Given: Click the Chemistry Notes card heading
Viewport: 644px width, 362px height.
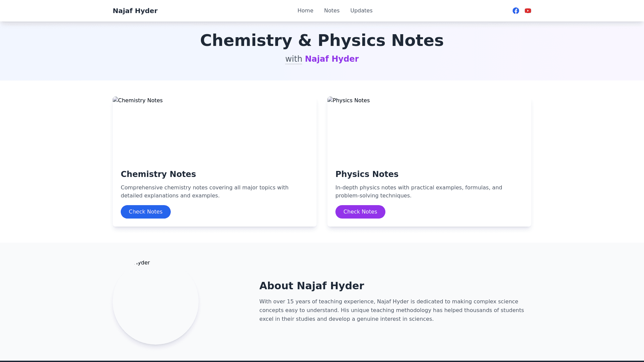Looking at the screenshot, I should point(158,174).
